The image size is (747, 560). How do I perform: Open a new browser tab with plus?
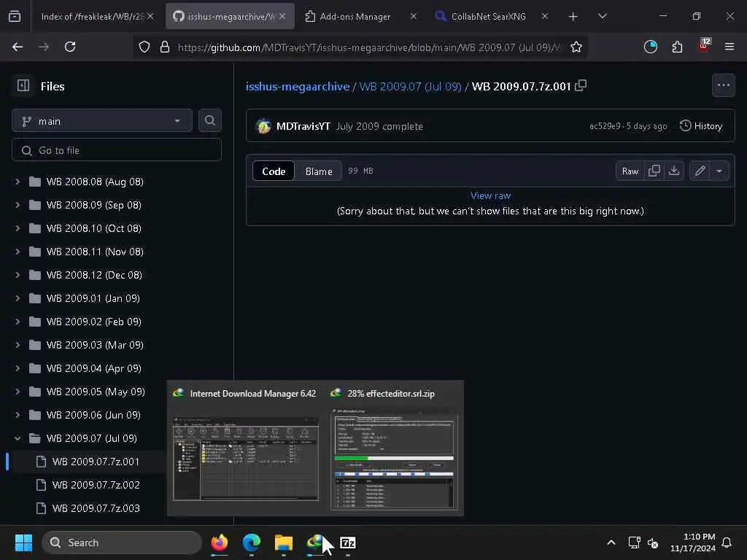pyautogui.click(x=573, y=17)
